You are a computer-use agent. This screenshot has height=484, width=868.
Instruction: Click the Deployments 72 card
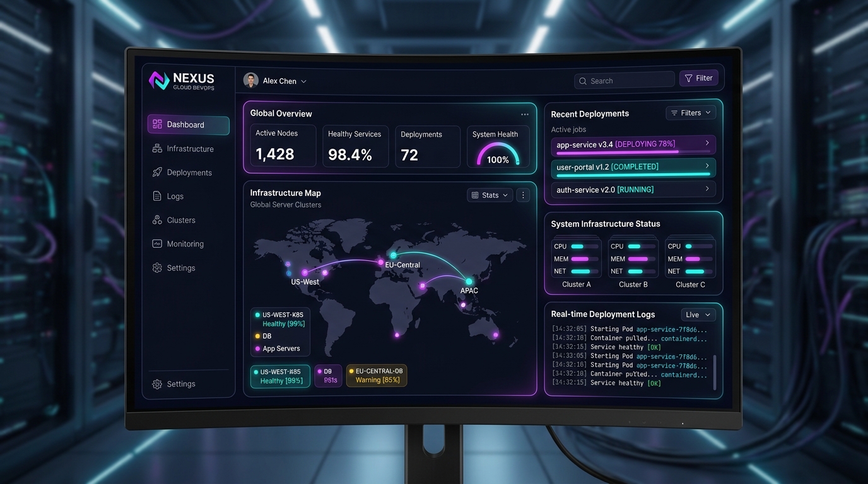click(x=428, y=146)
